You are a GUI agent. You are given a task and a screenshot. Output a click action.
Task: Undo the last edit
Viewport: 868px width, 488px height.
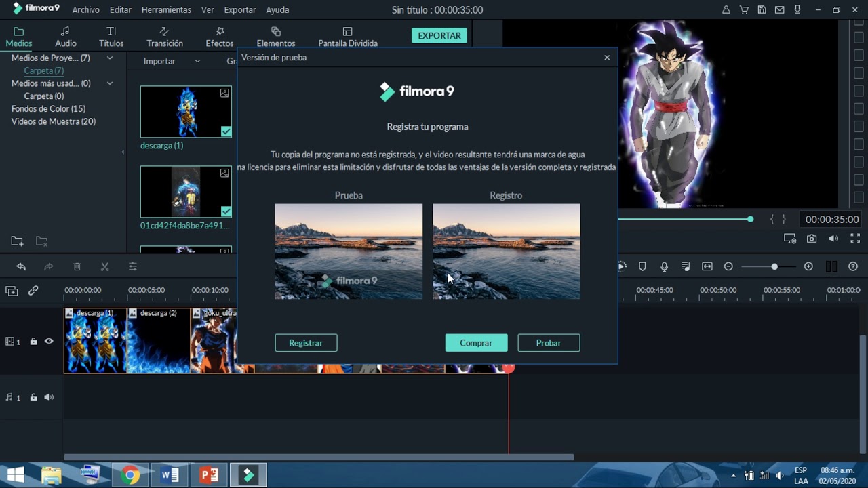(x=20, y=267)
